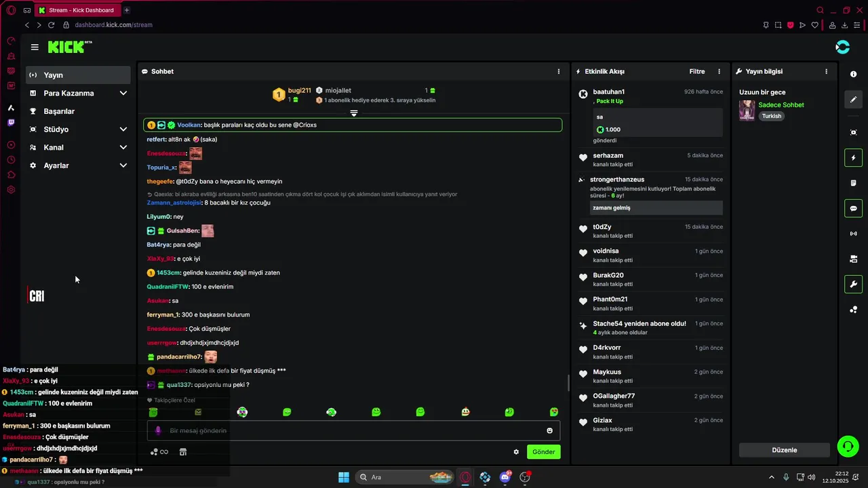Click the chat scrollbar thumb
This screenshot has height=488, width=868.
(568, 383)
